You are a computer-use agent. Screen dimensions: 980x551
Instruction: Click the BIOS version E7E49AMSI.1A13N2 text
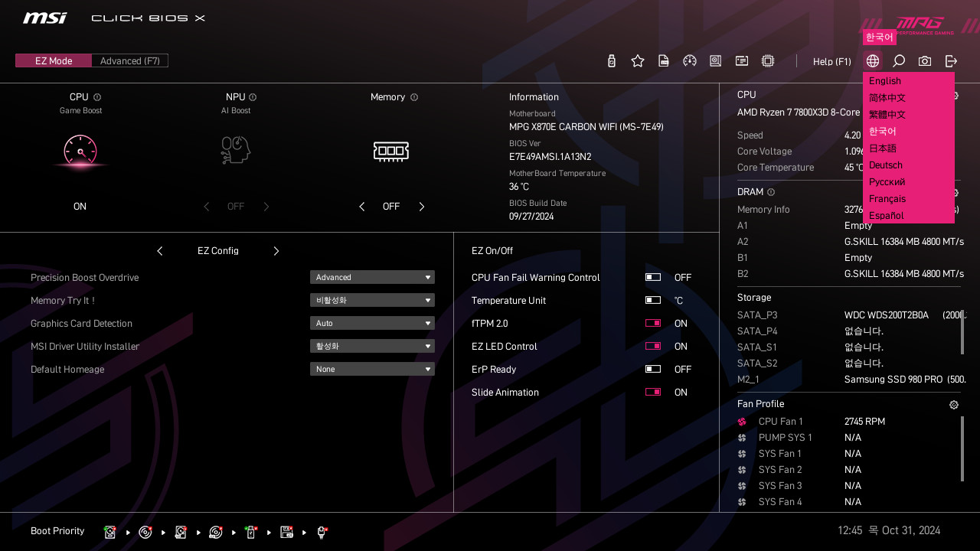[x=550, y=157]
